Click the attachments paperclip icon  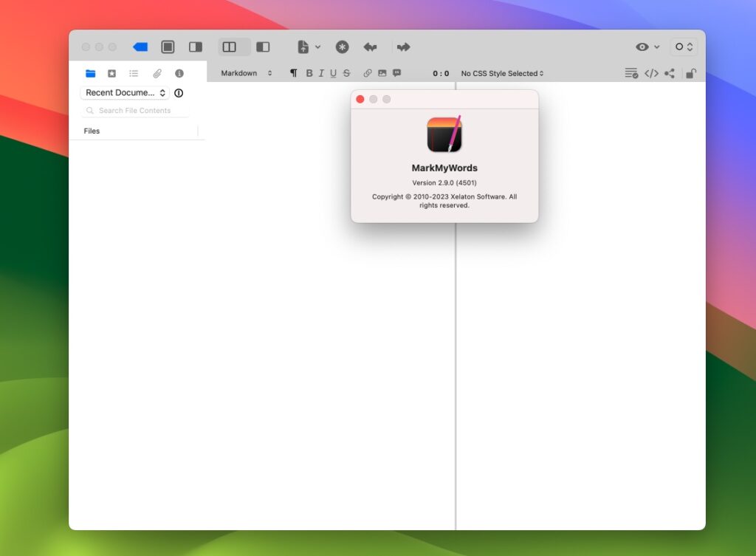pos(156,73)
